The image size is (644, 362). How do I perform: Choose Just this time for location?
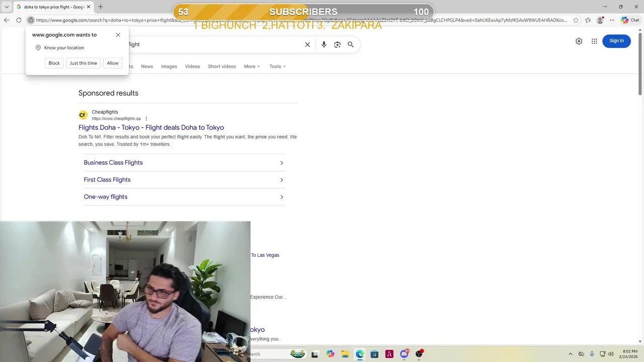(x=83, y=63)
